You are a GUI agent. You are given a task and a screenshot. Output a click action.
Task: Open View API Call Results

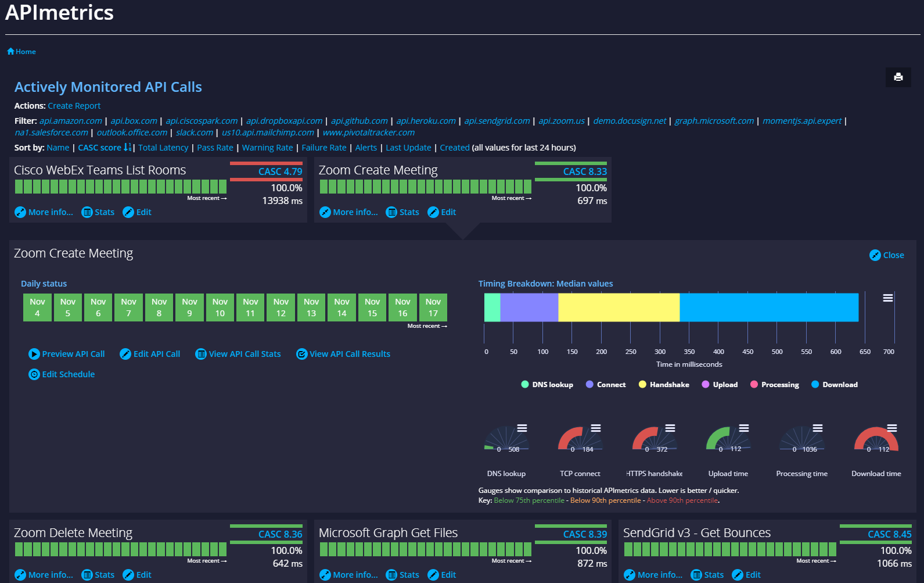tap(343, 354)
